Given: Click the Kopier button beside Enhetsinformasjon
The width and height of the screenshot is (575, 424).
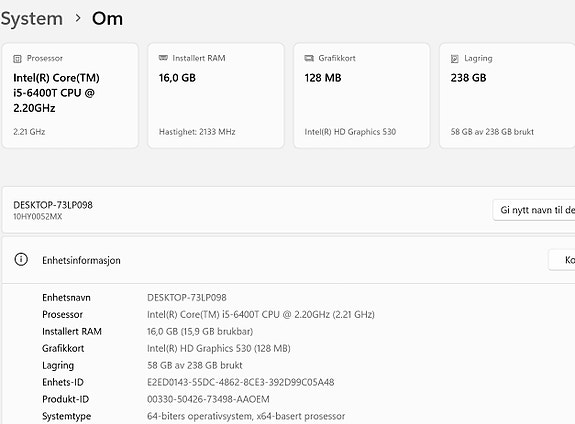Looking at the screenshot, I should pyautogui.click(x=562, y=260).
